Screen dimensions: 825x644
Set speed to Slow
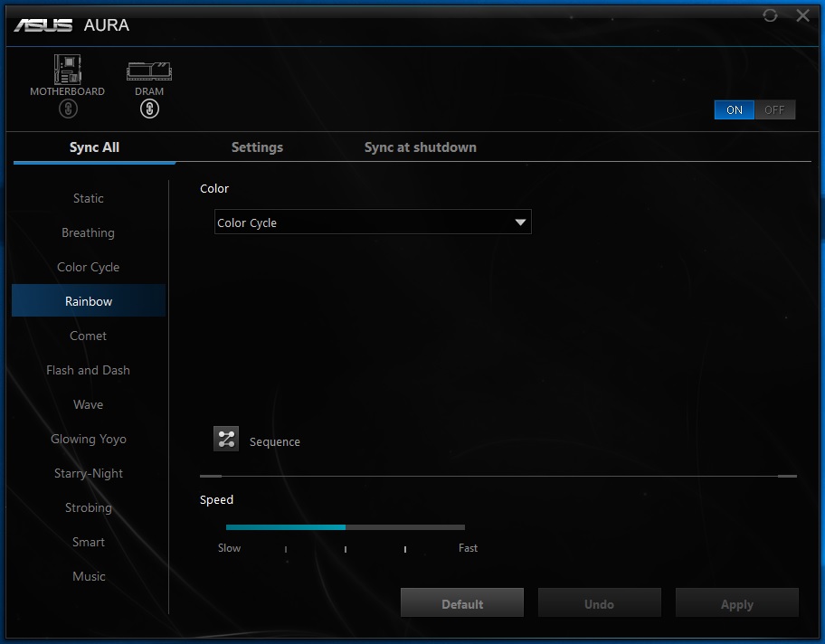tap(229, 548)
